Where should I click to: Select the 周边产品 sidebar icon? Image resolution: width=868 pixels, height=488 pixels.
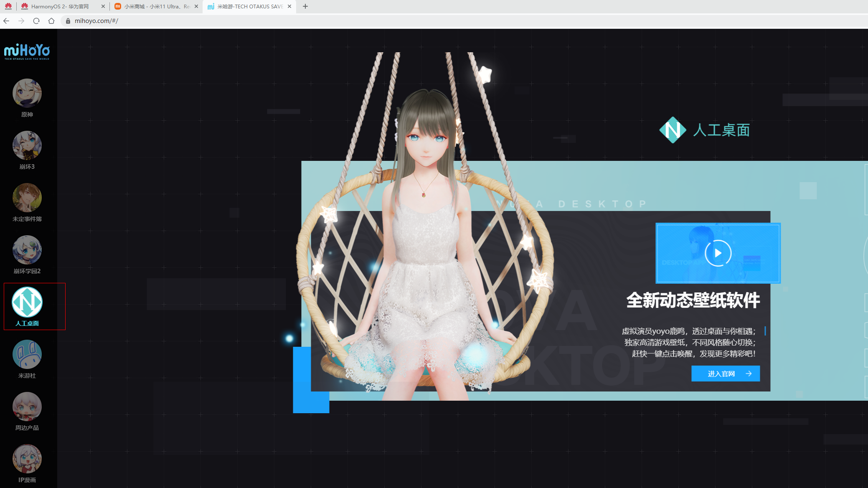tap(27, 407)
